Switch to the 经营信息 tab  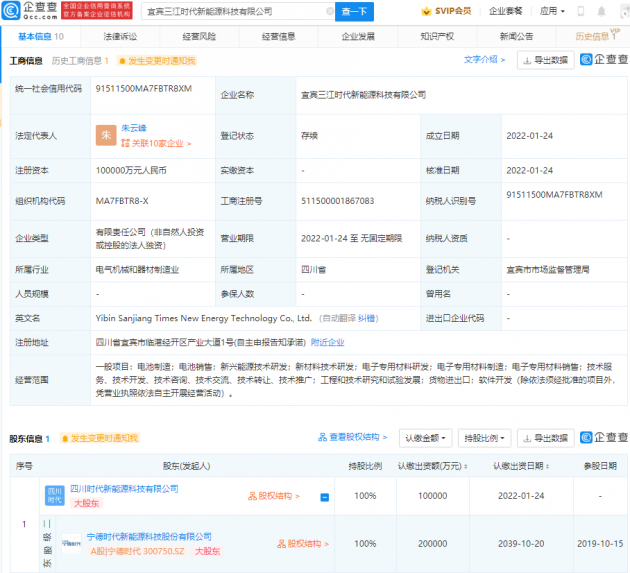[x=278, y=37]
